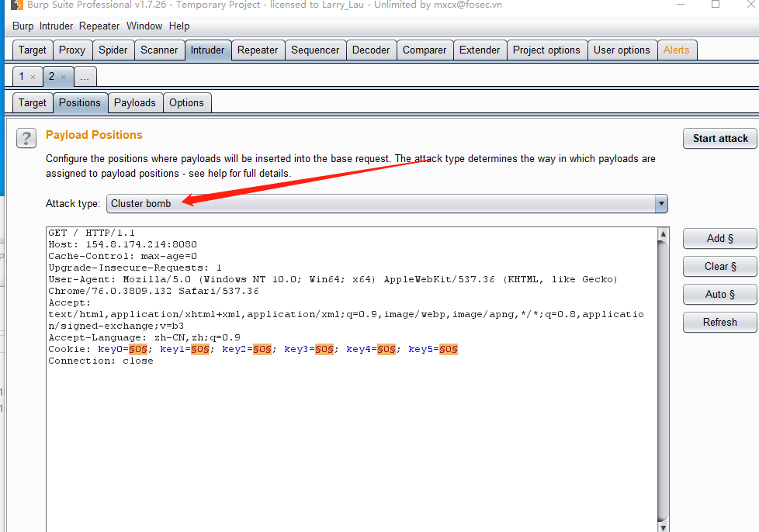
Task: Click the Payload Positions heading
Action: [x=94, y=135]
